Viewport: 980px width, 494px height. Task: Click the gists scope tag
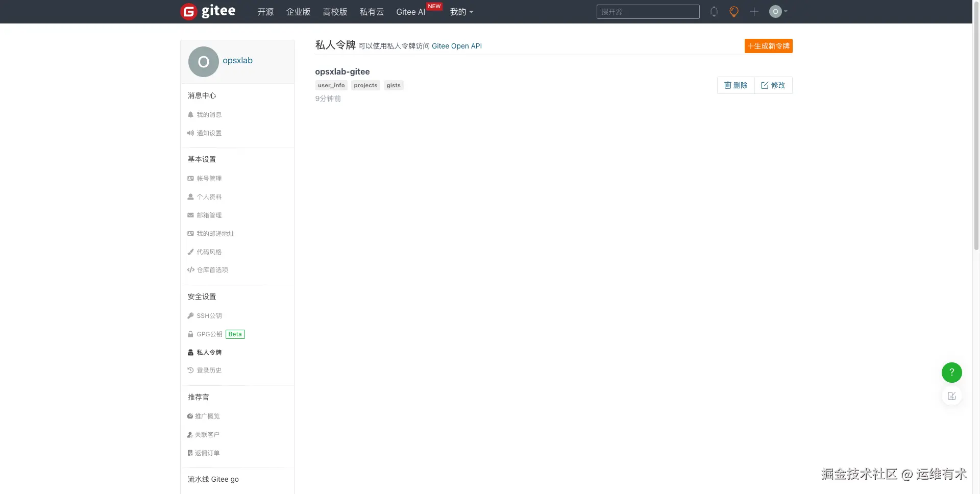(394, 85)
